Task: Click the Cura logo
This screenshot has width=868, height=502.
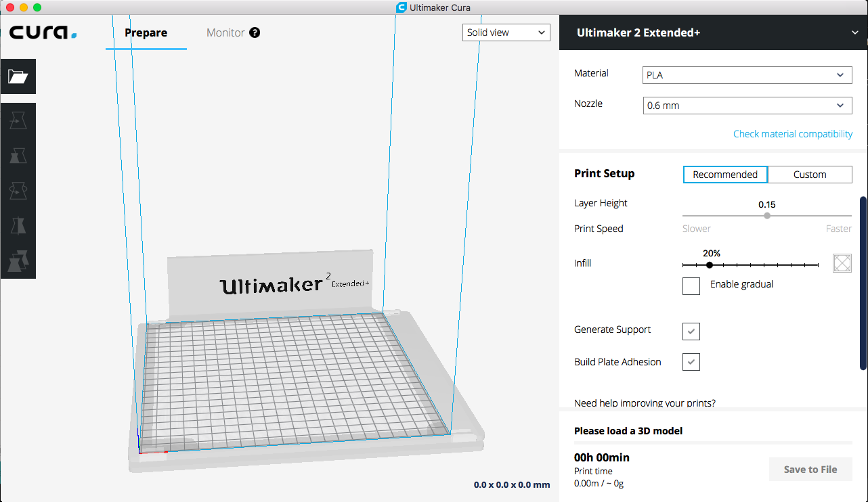Action: coord(43,32)
